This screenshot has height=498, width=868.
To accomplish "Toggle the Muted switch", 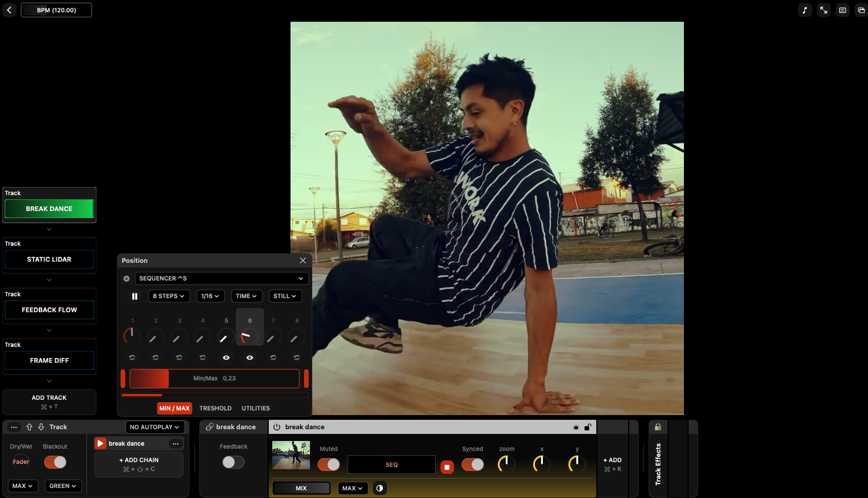I will point(329,464).
